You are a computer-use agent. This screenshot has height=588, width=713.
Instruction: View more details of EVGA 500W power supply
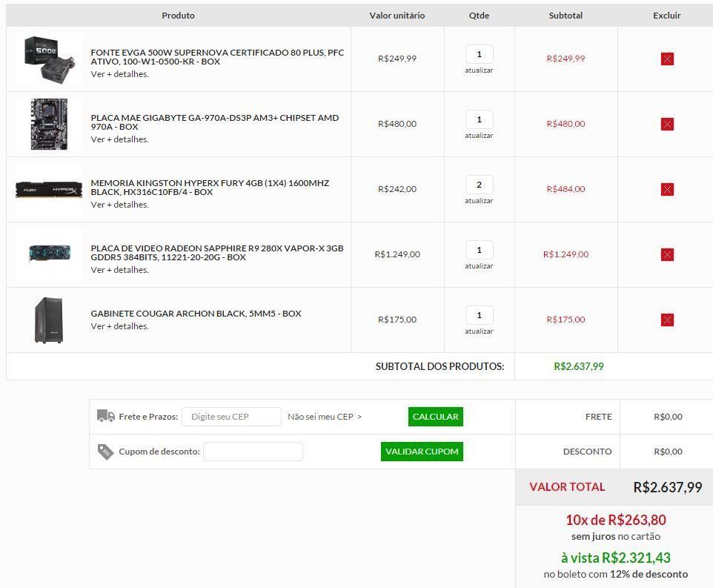coord(119,74)
